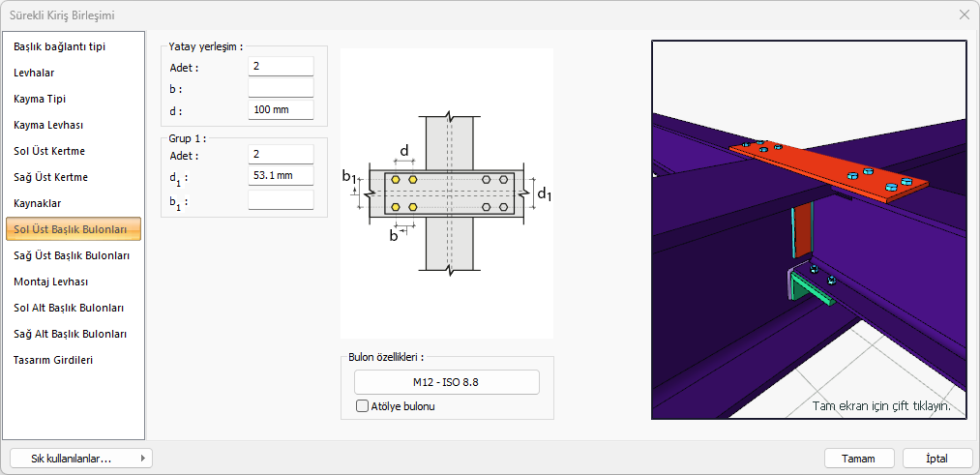Switch to Tasarım Girdileri
The width and height of the screenshot is (980, 475).
pos(53,360)
